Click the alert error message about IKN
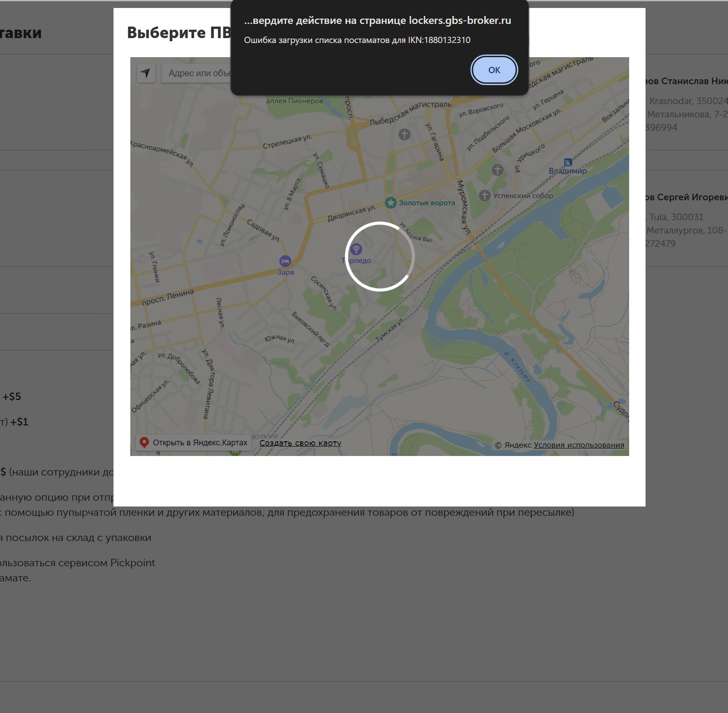This screenshot has height=713, width=728. point(357,40)
